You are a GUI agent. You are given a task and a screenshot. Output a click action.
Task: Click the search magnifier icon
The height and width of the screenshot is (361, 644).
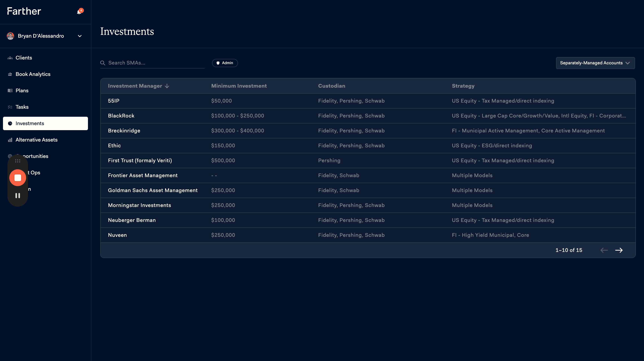(103, 63)
